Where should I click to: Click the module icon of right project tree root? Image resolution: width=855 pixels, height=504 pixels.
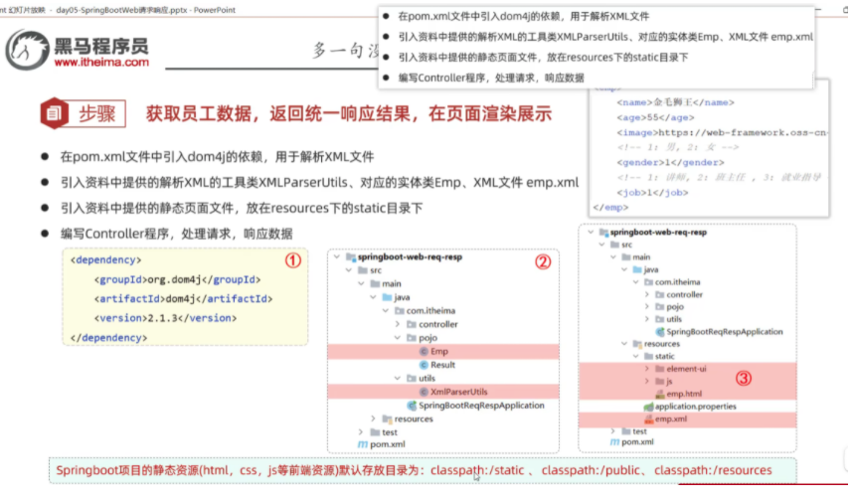(603, 233)
